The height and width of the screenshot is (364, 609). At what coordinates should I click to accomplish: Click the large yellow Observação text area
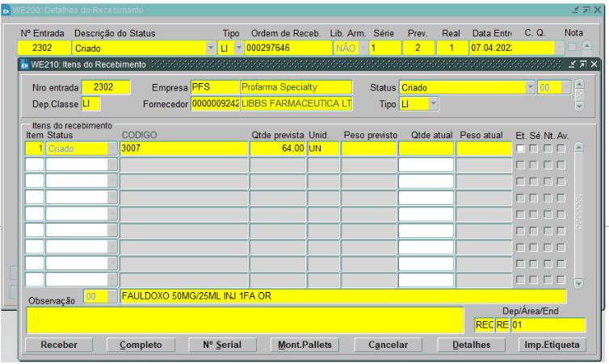pyautogui.click(x=245, y=320)
